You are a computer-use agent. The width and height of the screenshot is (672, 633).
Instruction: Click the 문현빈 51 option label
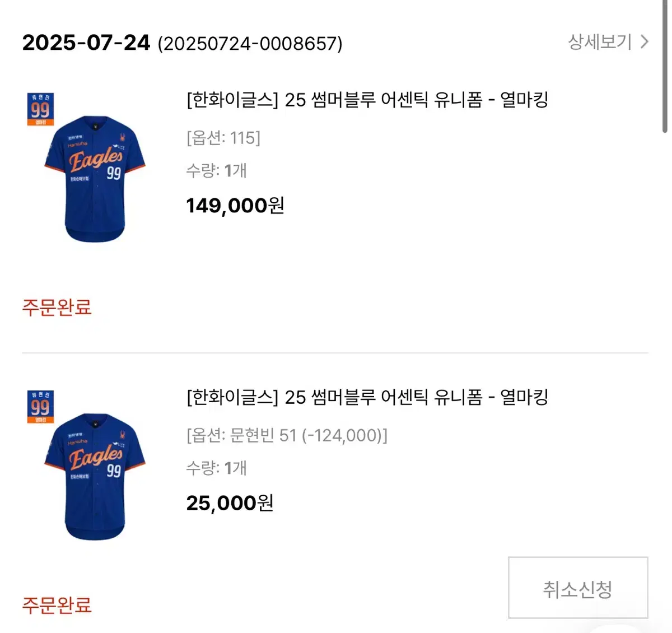click(287, 436)
